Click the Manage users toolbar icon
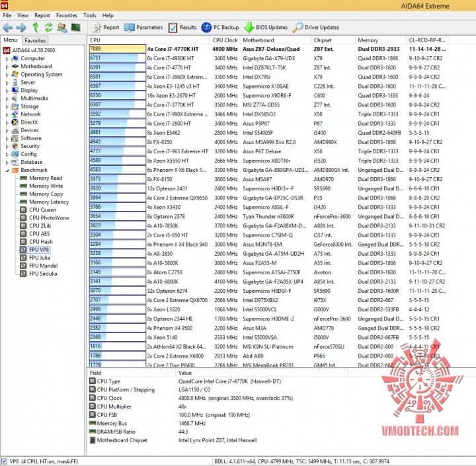 click(62, 27)
